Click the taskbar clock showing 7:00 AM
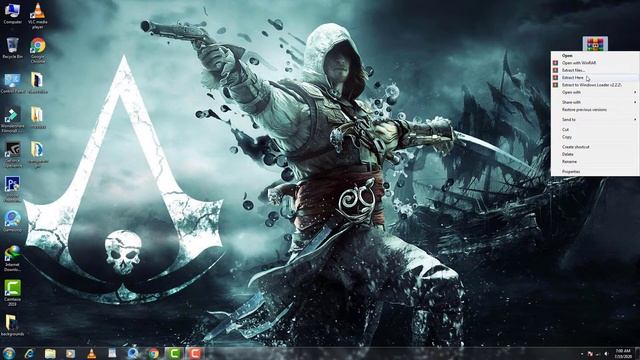Screen dimensions: 640x360 [623, 353]
